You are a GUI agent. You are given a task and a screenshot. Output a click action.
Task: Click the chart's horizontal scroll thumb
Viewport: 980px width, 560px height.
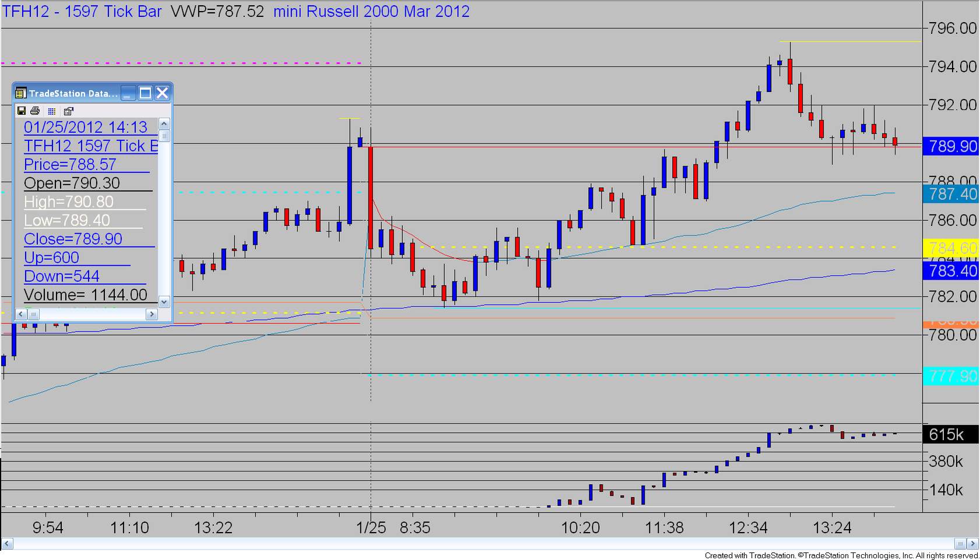(960, 544)
